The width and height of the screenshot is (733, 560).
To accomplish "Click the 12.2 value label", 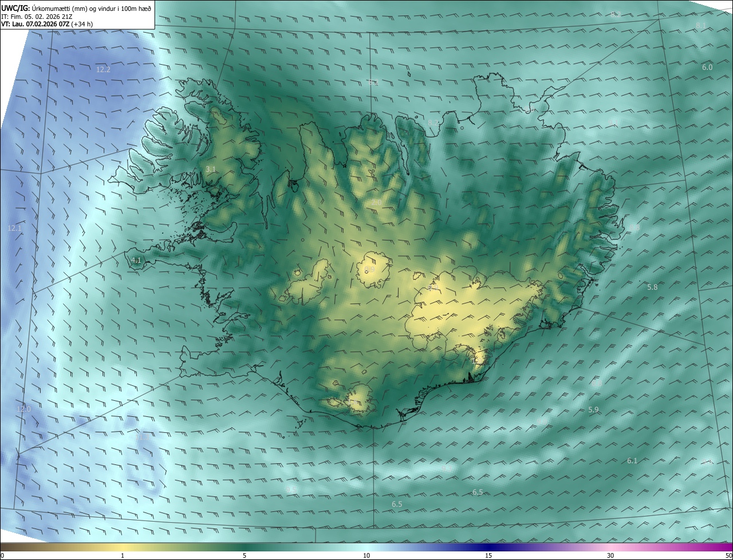I will [103, 70].
